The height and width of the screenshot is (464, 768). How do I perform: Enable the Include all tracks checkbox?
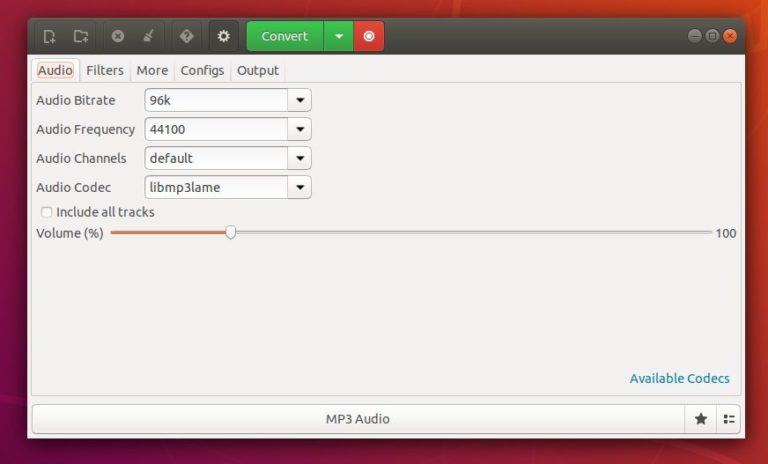point(47,212)
